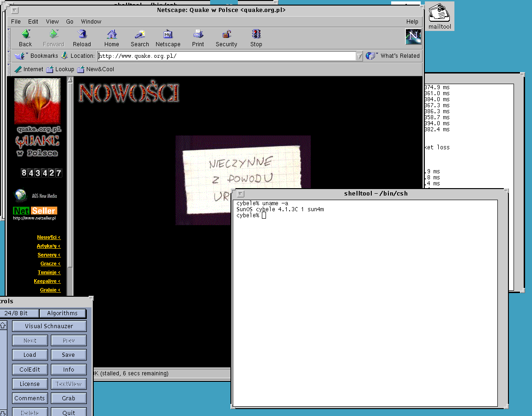Click the Save button
This screenshot has height=416, width=532.
pos(68,355)
